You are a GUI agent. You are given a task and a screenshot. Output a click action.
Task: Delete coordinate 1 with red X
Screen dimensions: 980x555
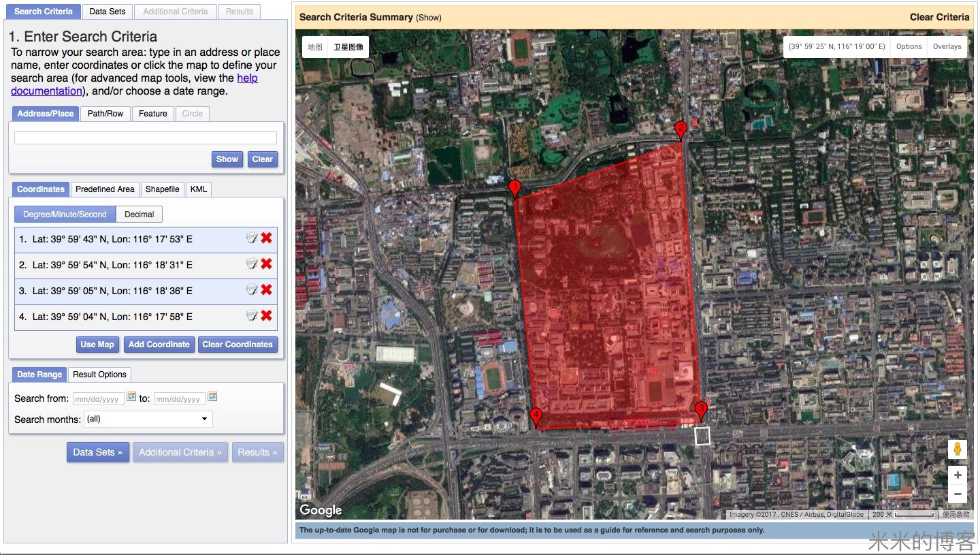pyautogui.click(x=266, y=238)
